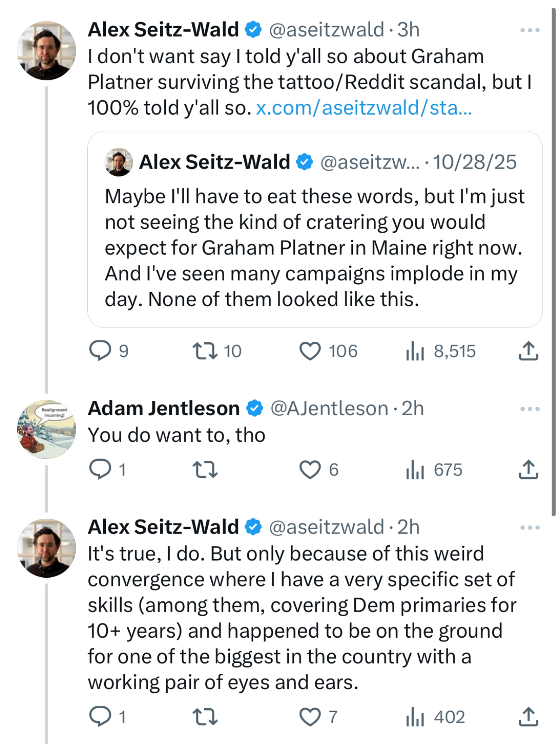Open more options for the 'It's true' reply
This screenshot has height=744, width=560.
(x=530, y=528)
